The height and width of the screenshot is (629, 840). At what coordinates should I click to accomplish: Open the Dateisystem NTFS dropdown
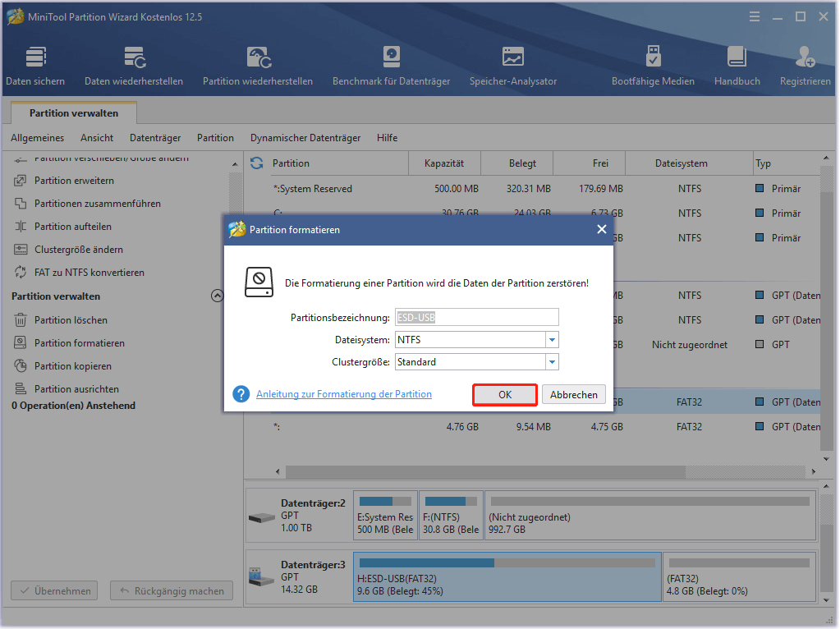(x=552, y=340)
